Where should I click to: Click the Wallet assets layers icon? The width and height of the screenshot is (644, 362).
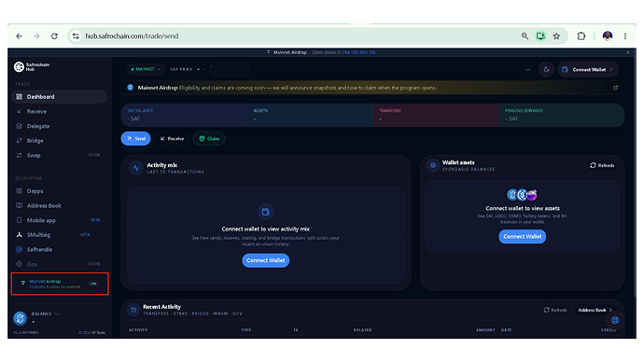[432, 165]
